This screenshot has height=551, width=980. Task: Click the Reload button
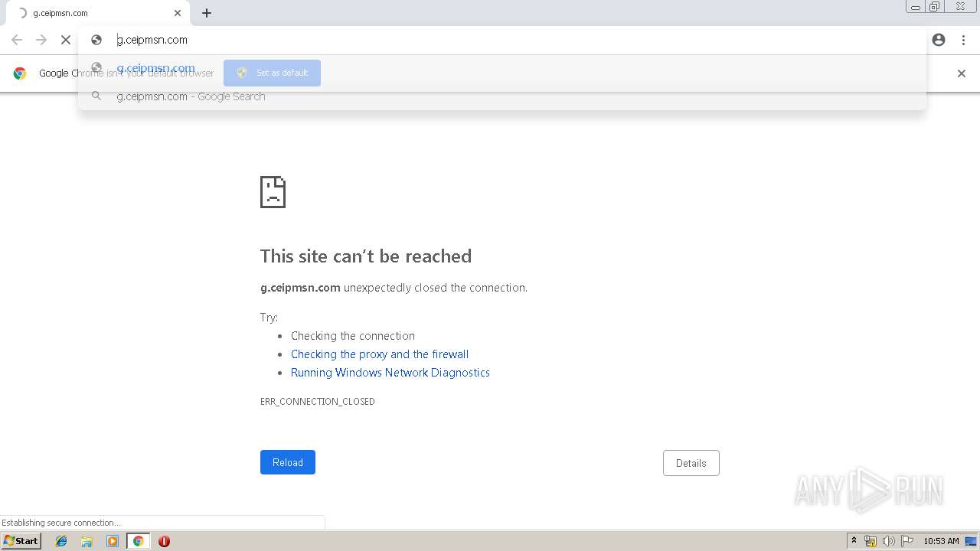point(288,462)
